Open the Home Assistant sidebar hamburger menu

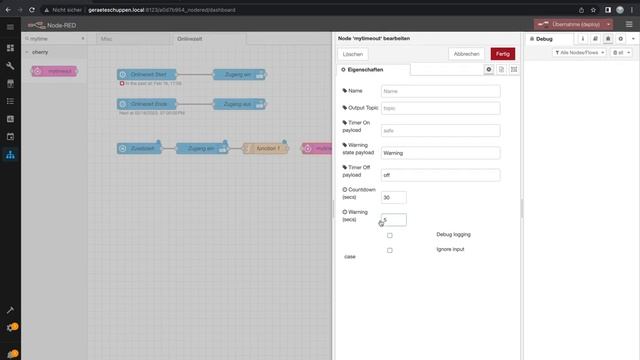point(10,27)
